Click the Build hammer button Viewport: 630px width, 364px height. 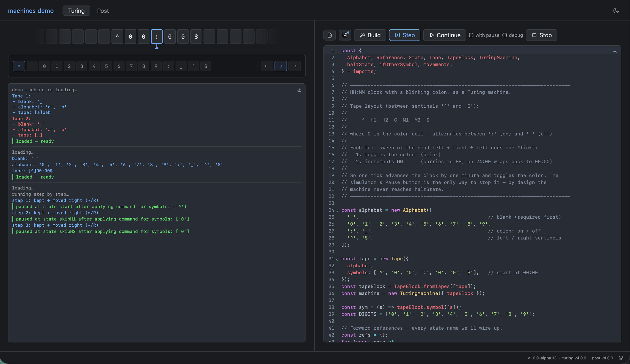(x=370, y=35)
